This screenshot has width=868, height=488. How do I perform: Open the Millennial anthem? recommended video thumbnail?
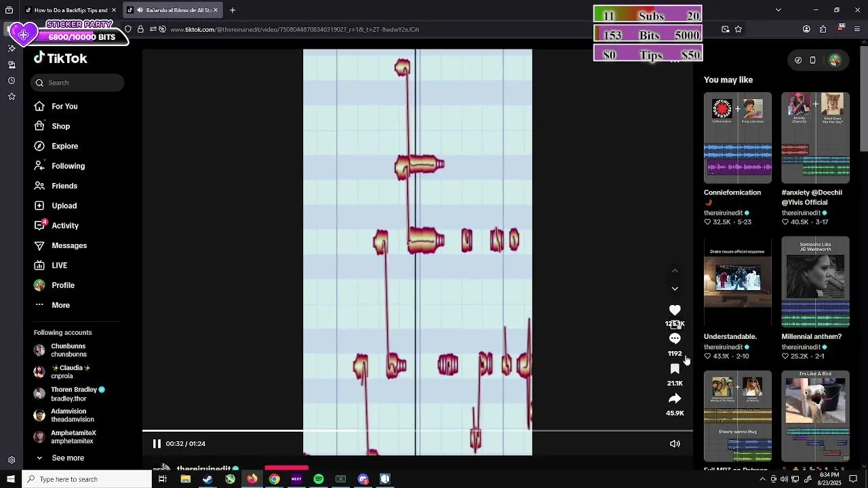click(815, 282)
